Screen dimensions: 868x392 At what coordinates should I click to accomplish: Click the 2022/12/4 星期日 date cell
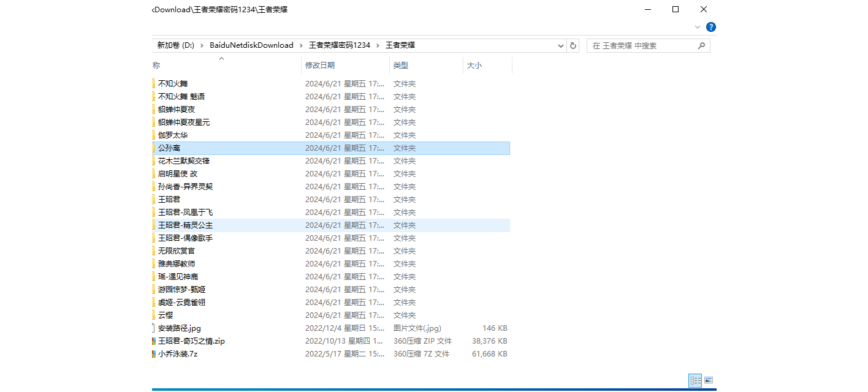tap(345, 328)
